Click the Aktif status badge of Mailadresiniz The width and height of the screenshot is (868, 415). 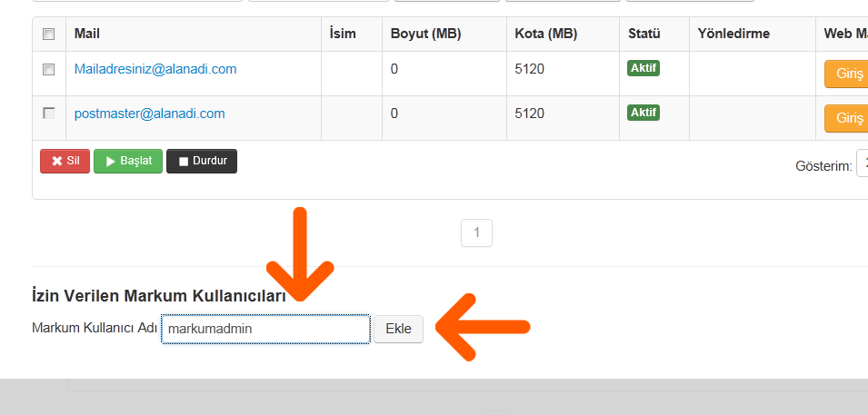(644, 68)
